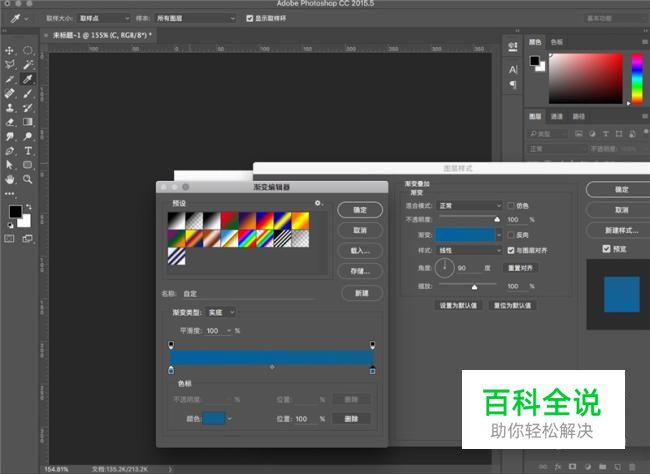Enable the 仿色 dither checkbox
Viewport: 650px width, 474px height.
[x=512, y=205]
